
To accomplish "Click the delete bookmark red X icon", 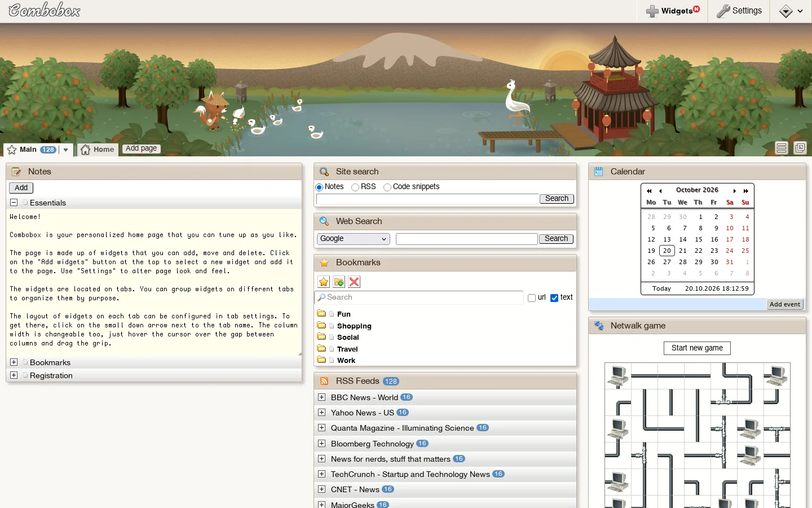I will click(354, 282).
